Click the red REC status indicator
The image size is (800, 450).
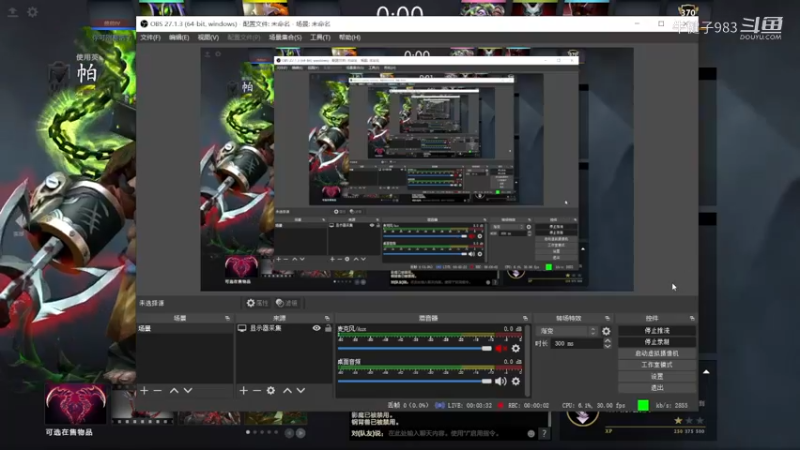click(501, 406)
